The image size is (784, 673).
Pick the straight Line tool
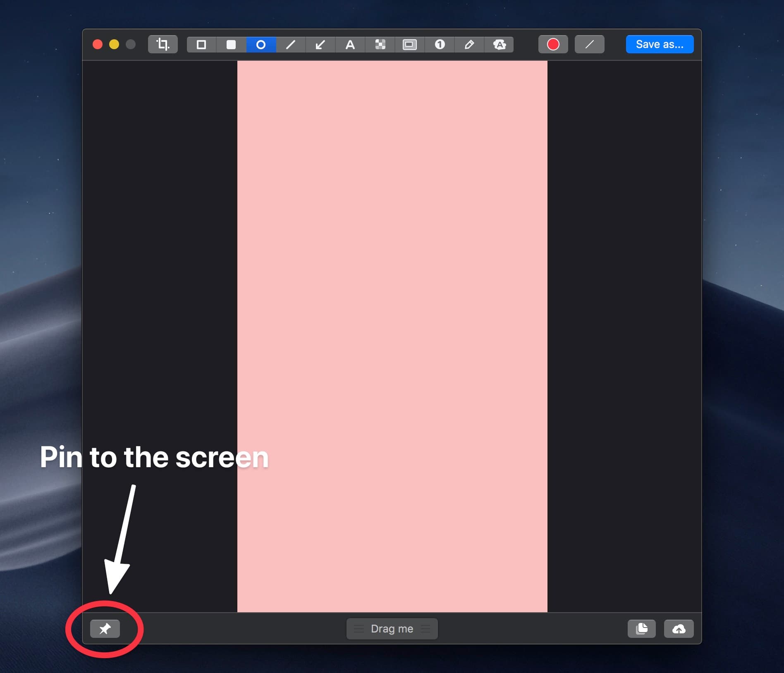click(x=290, y=44)
